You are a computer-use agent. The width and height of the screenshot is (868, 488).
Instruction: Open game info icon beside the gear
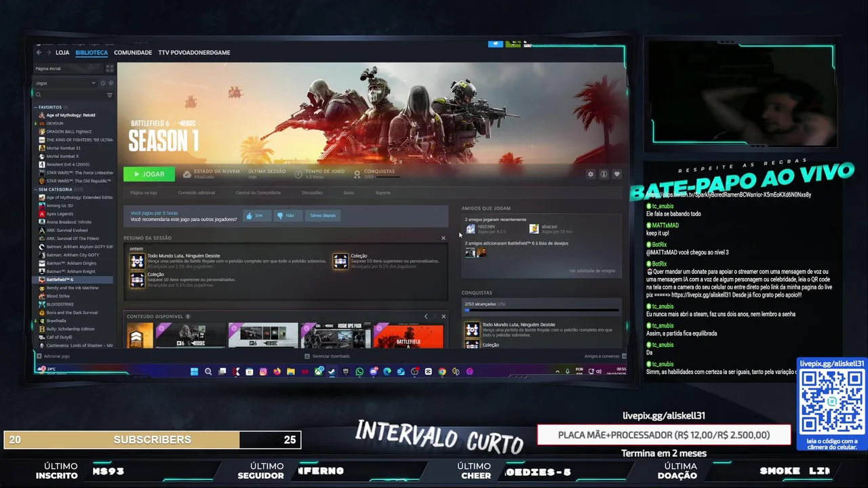coord(604,174)
